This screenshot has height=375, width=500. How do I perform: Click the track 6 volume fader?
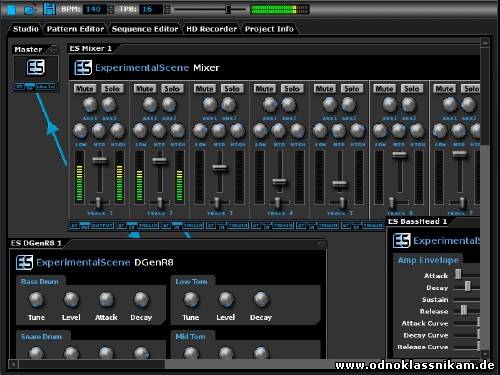point(400,155)
